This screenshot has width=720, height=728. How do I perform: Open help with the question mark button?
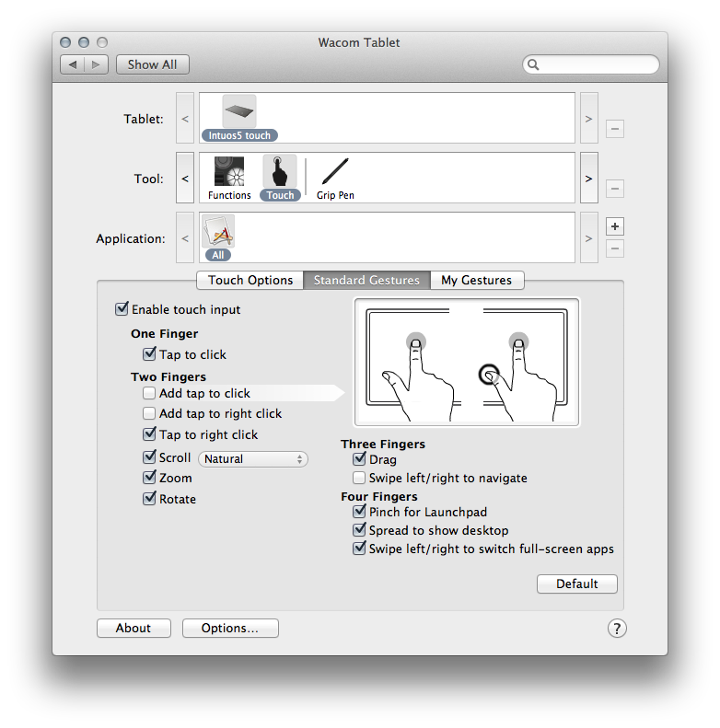point(617,629)
